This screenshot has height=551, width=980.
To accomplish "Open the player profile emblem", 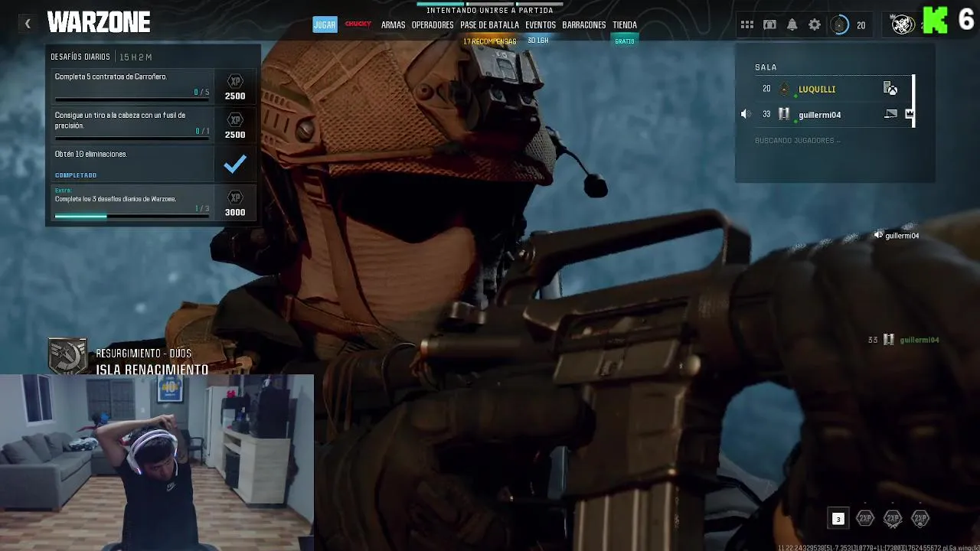I will click(903, 24).
